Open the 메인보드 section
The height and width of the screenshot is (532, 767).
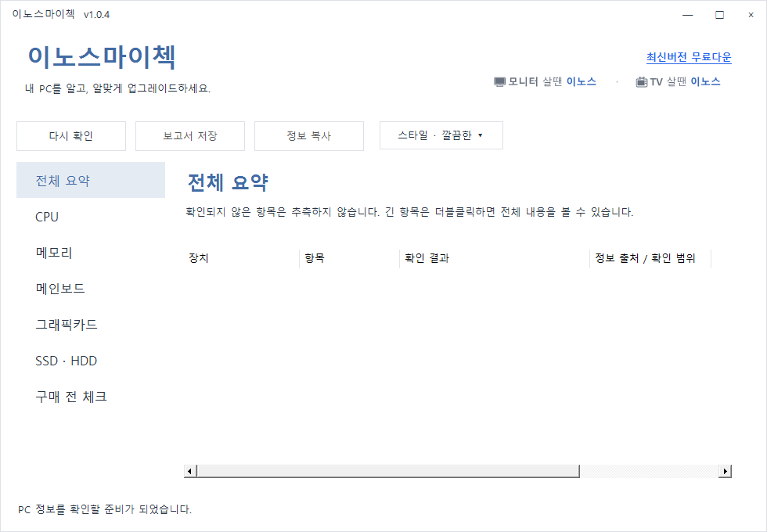point(91,289)
